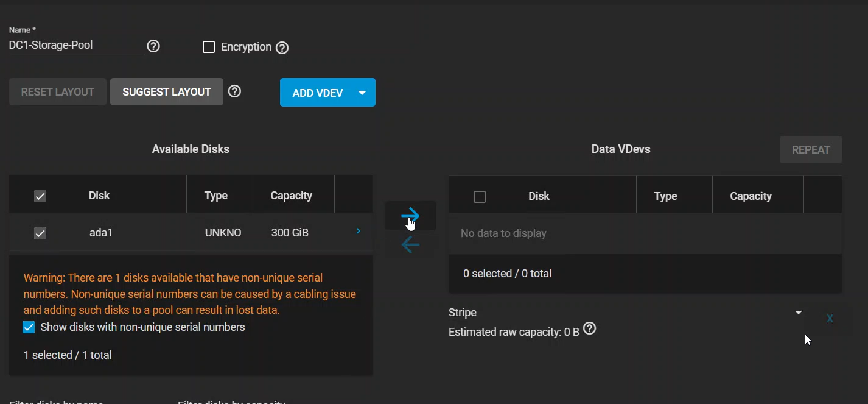Viewport: 868px width, 404px height.
Task: Uncheck the ada1 disk checkbox
Action: tap(40, 233)
